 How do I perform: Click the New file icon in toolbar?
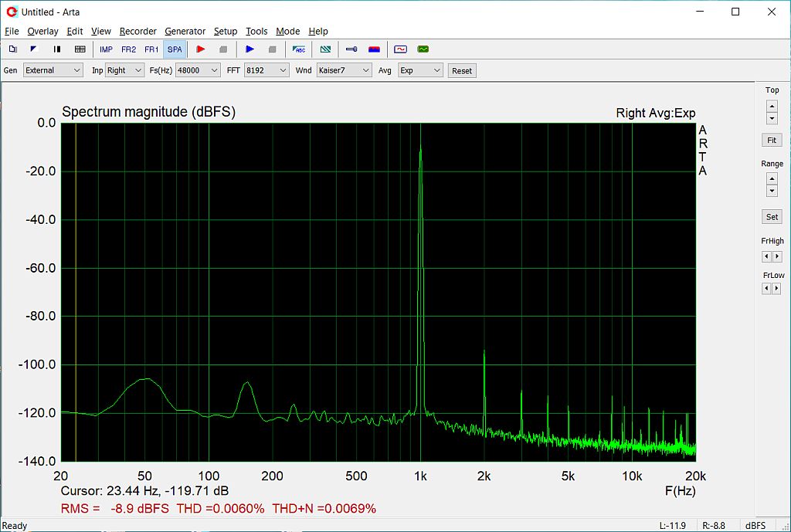[12, 49]
